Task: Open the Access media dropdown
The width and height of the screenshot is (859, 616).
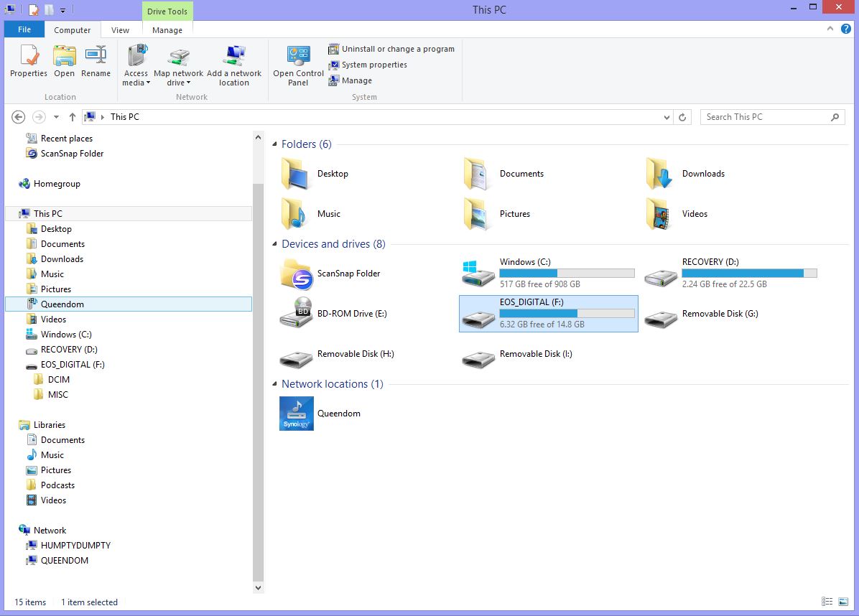Action: [136, 65]
